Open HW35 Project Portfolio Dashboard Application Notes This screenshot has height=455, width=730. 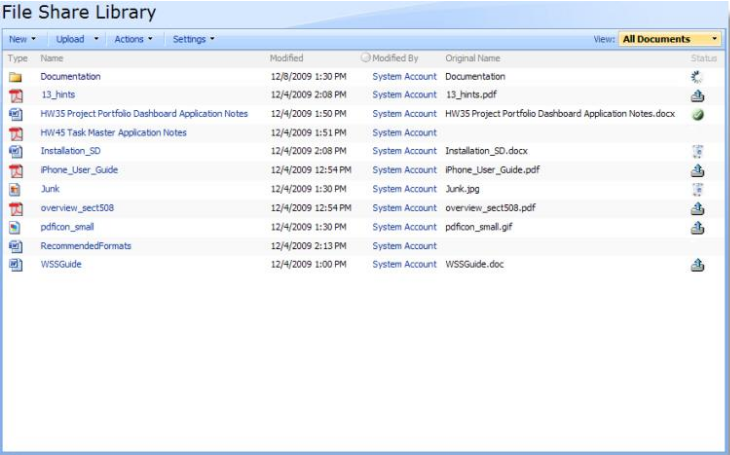(x=144, y=114)
